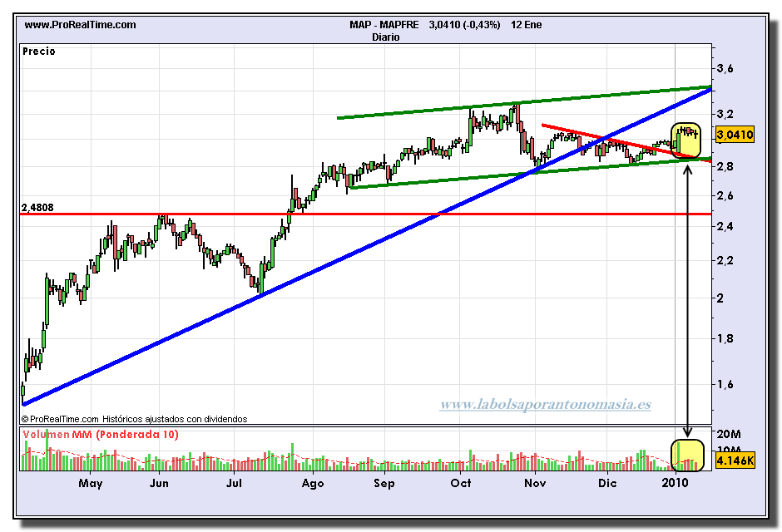
Task: Click the Jul month label
Action: (234, 483)
